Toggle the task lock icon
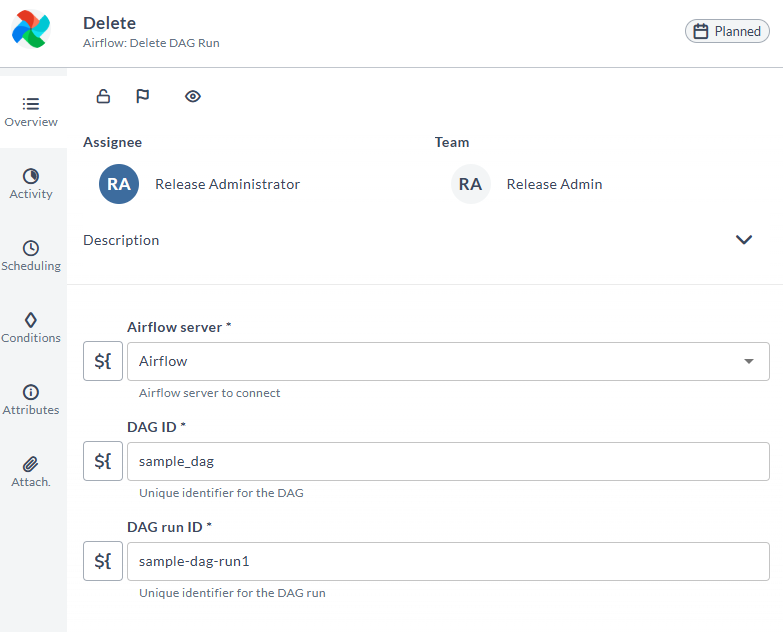The image size is (783, 632). (x=103, y=96)
